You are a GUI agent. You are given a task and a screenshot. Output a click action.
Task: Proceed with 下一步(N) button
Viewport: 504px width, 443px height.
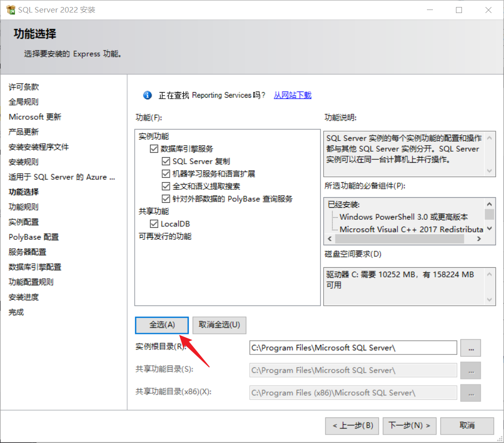click(409, 425)
